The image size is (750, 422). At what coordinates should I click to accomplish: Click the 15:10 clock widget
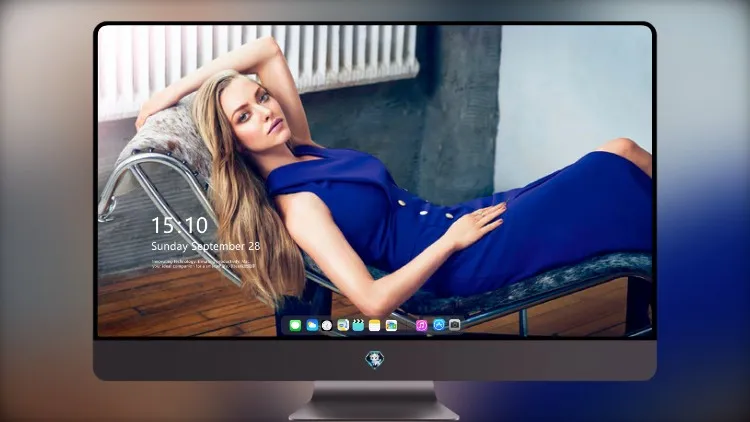pos(179,225)
